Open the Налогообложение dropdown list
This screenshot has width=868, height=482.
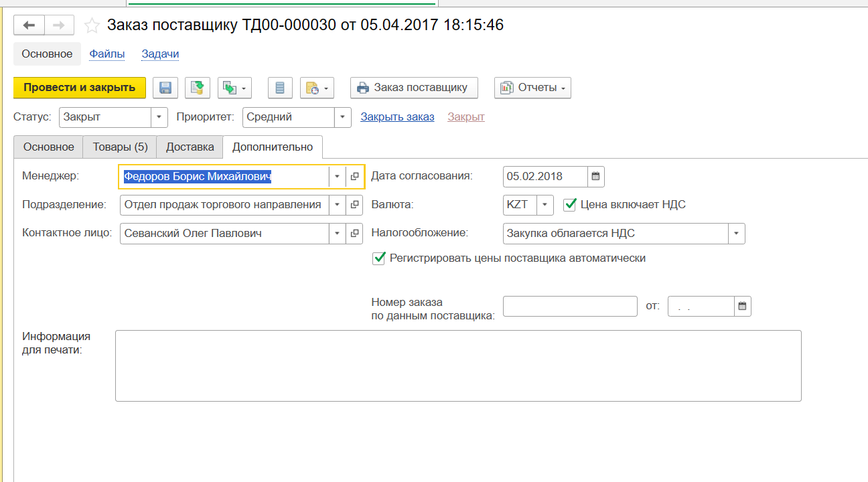[x=736, y=234]
